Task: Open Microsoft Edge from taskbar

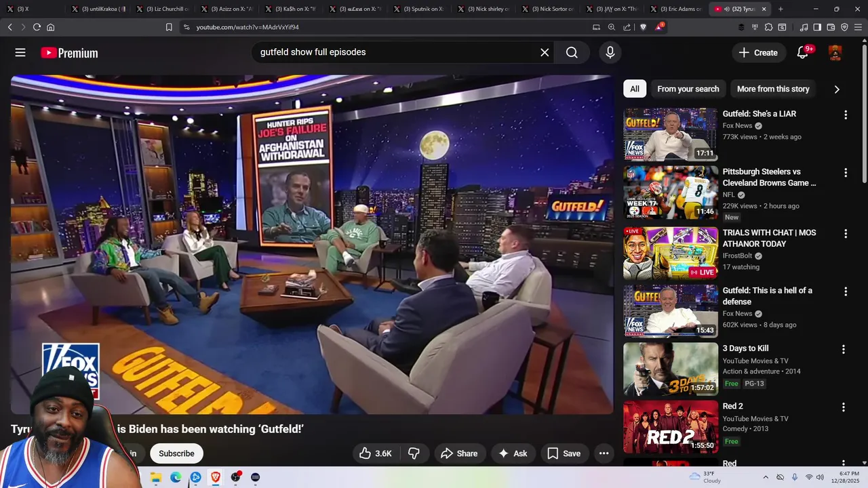Action: (x=176, y=477)
